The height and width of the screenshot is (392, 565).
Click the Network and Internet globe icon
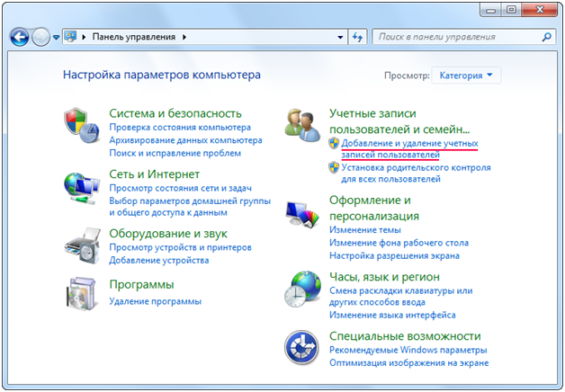point(83,188)
